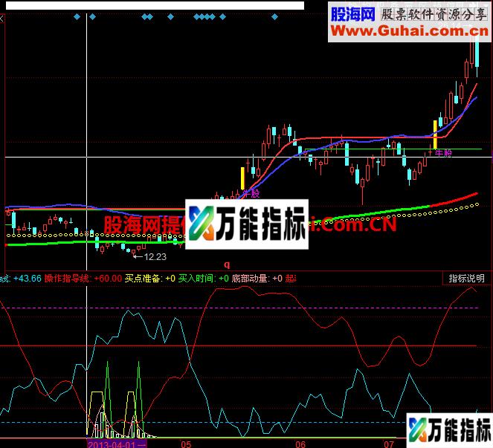Click the small X icon at chart top-left corner

(x=3, y=17)
